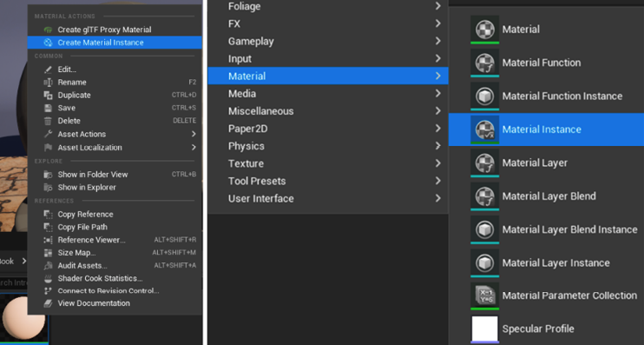Click the Size Map... label
644x345 pixels.
(76, 253)
